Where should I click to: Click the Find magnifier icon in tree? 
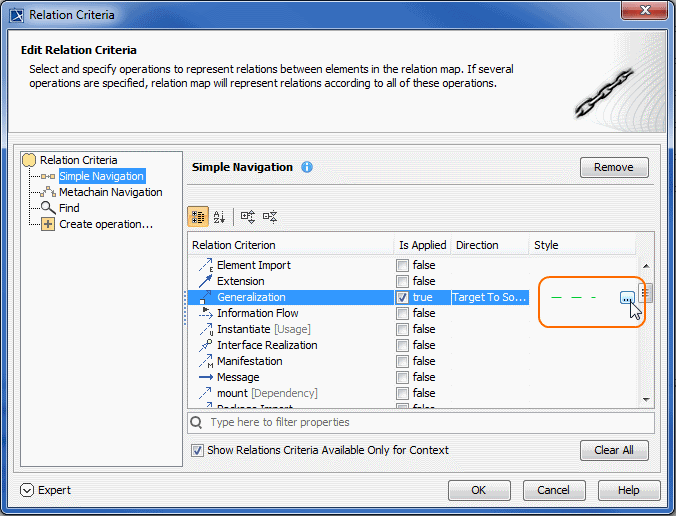click(x=48, y=208)
